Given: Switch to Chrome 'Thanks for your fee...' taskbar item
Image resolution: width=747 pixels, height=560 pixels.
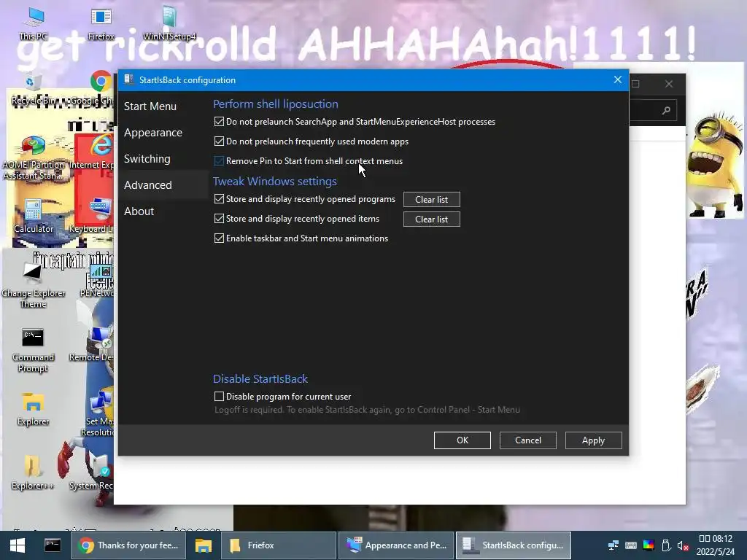Looking at the screenshot, I should click(128, 545).
